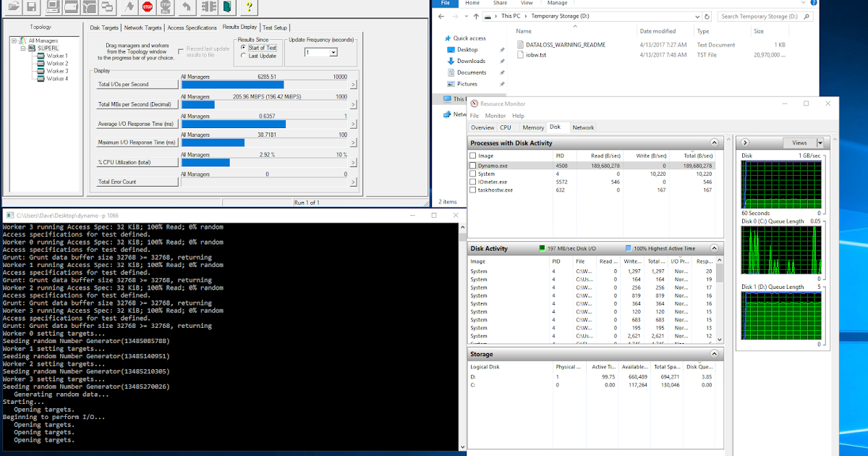Collapse the Disk Activity section
The width and height of the screenshot is (868, 456).
pos(715,248)
